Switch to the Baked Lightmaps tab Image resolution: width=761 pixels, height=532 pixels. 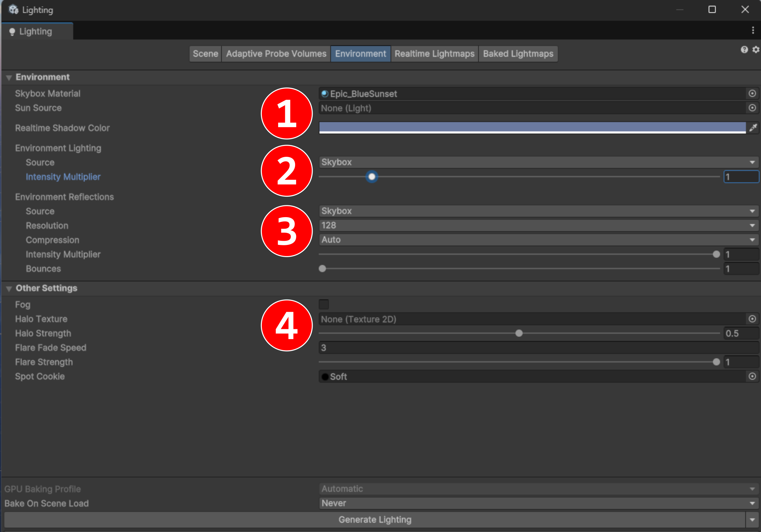518,54
